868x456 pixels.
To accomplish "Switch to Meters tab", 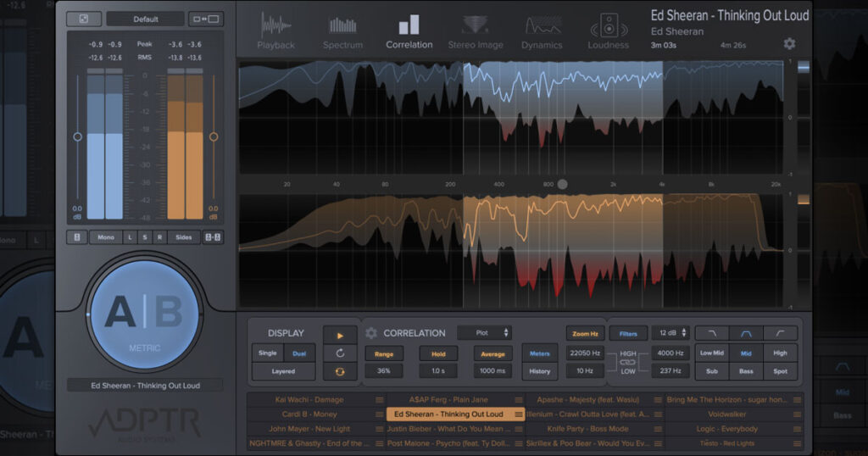I will coord(539,353).
